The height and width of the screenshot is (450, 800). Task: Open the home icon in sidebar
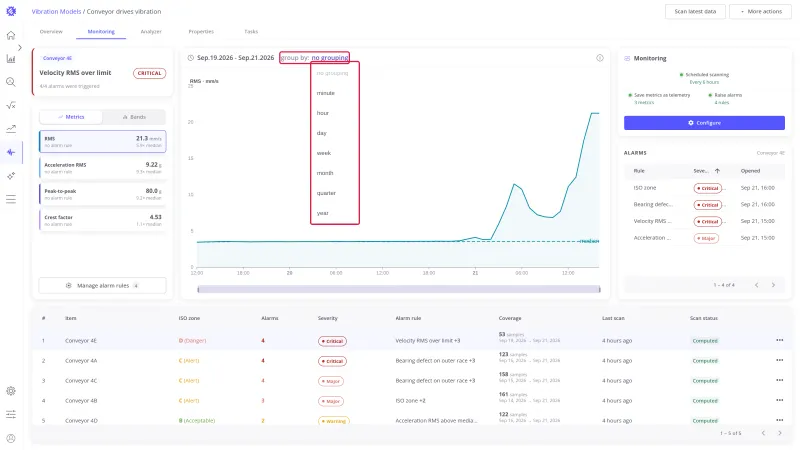11,35
